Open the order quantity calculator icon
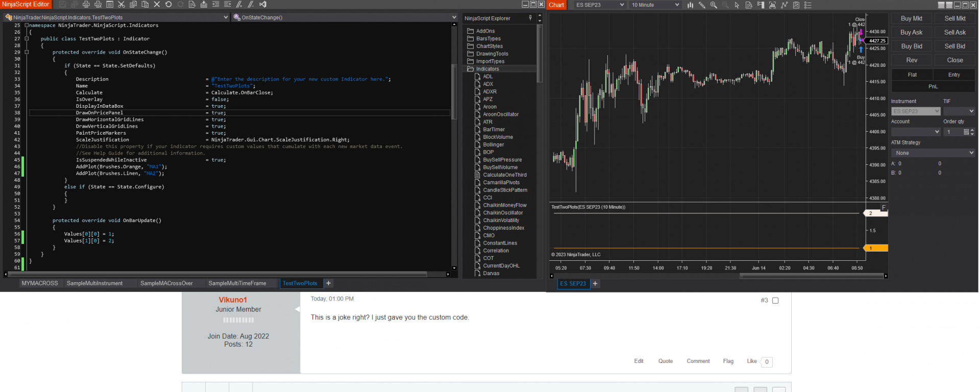Image resolution: width=980 pixels, height=392 pixels. (966, 132)
